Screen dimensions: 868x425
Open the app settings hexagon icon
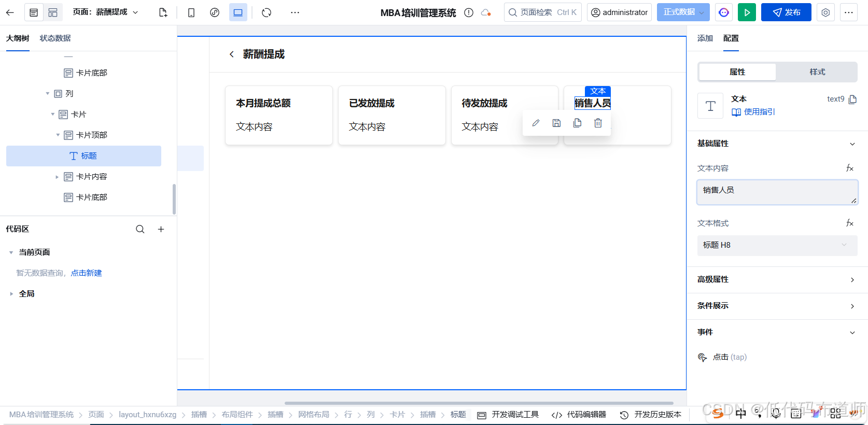pyautogui.click(x=825, y=12)
